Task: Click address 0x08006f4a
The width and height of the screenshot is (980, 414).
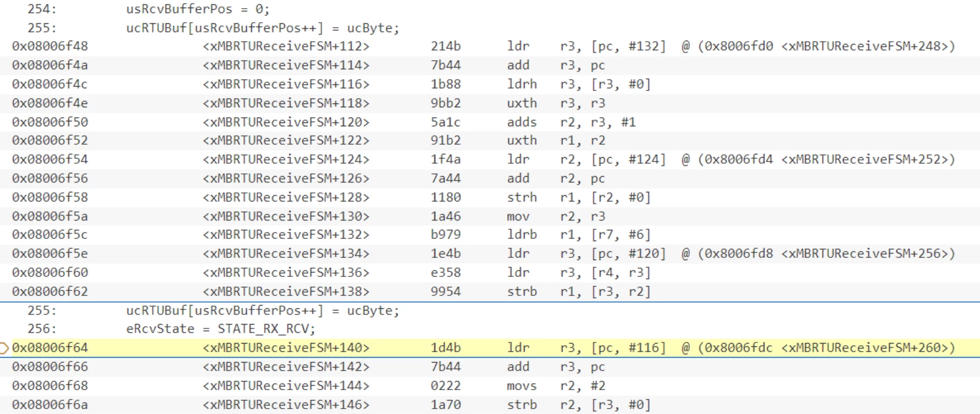Action: pos(50,66)
